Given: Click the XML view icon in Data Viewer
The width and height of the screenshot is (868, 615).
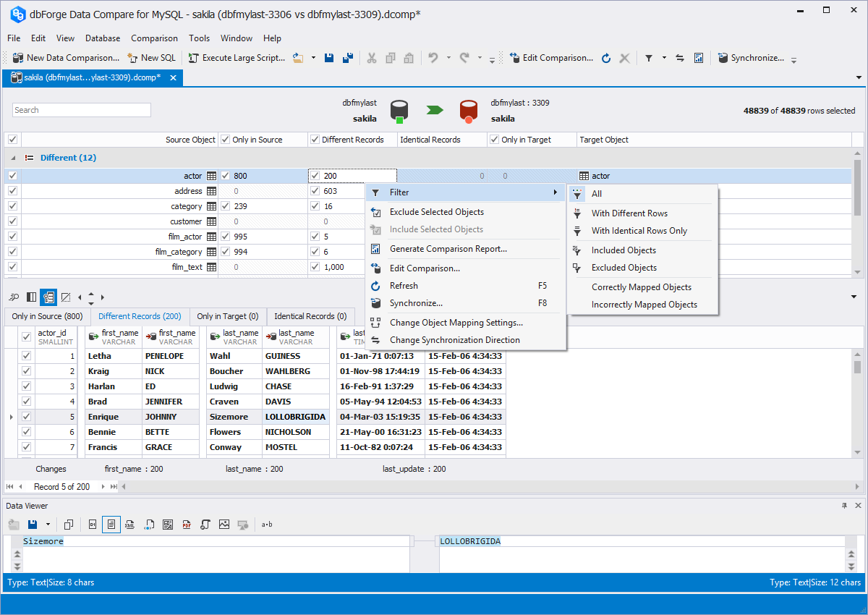Looking at the screenshot, I should 130,524.
